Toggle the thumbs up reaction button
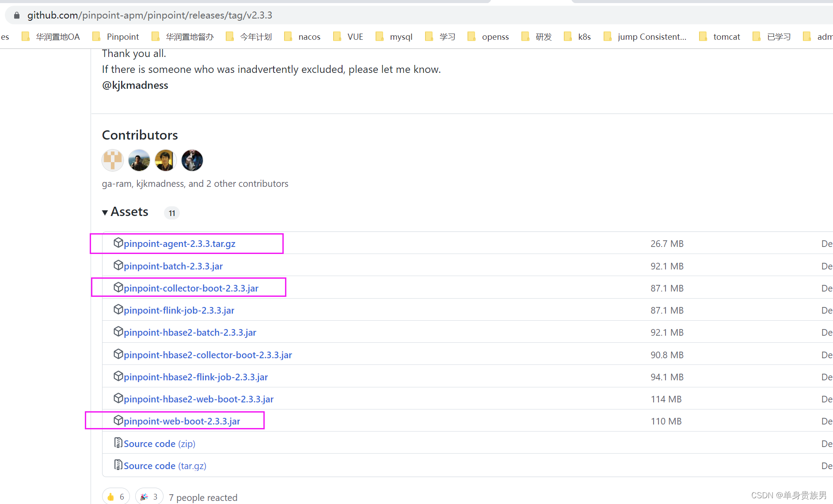Image resolution: width=833 pixels, height=504 pixels. [x=116, y=496]
